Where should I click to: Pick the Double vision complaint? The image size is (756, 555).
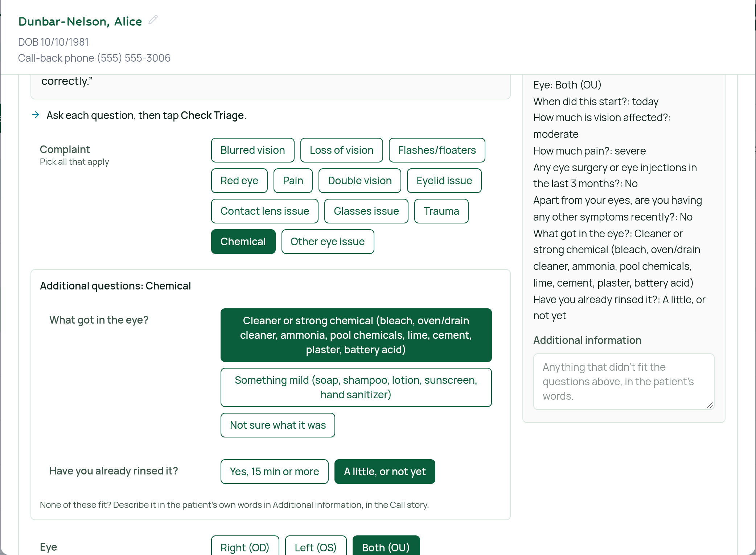[359, 181]
